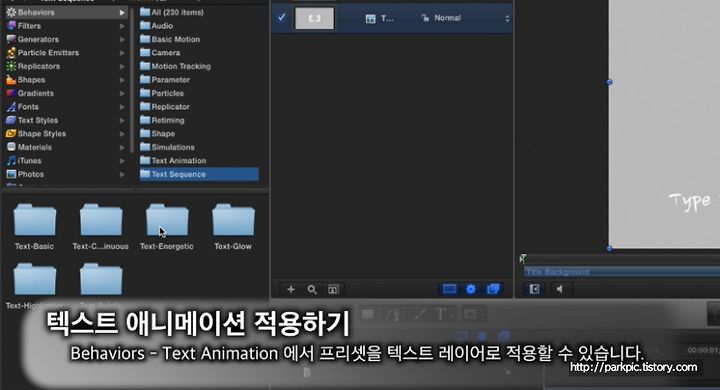Open the Particles behaviors folder

pyautogui.click(x=162, y=93)
